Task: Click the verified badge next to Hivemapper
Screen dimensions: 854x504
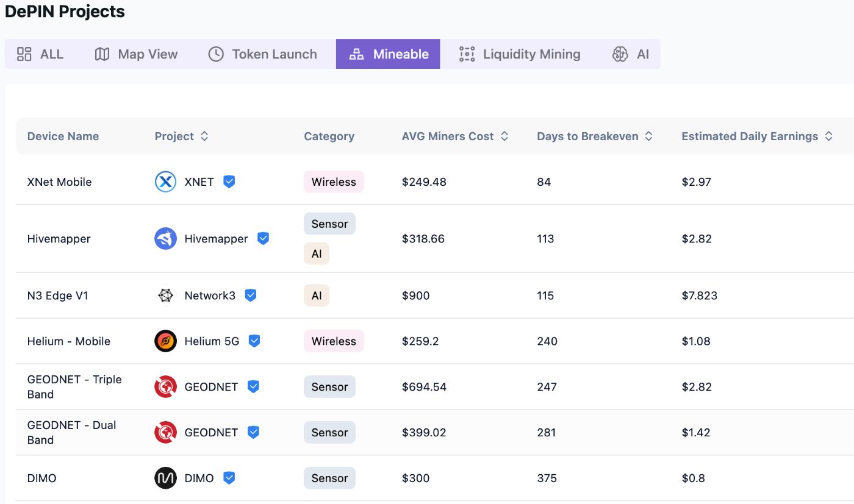Action: click(x=263, y=238)
